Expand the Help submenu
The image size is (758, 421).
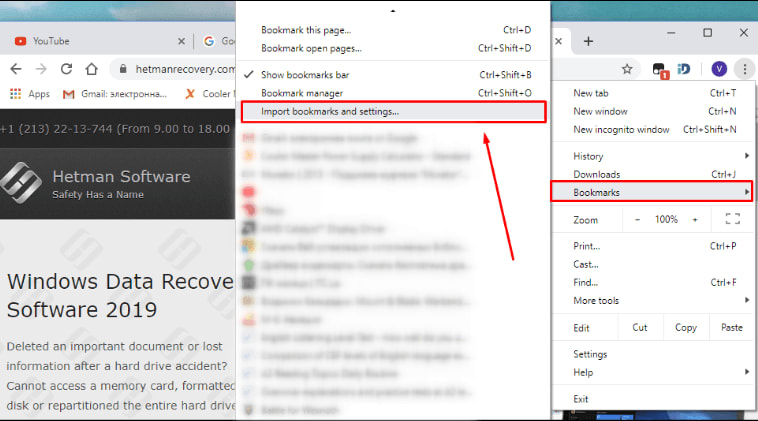point(654,373)
